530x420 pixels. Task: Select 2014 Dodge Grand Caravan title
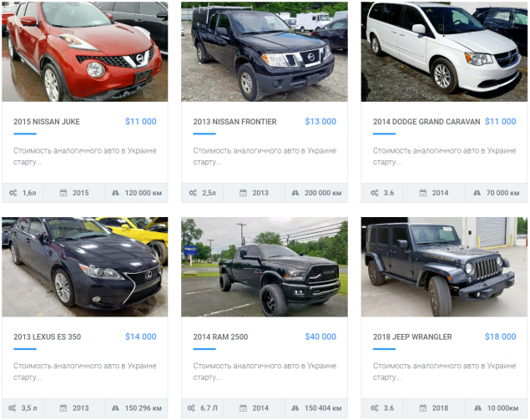coord(427,122)
